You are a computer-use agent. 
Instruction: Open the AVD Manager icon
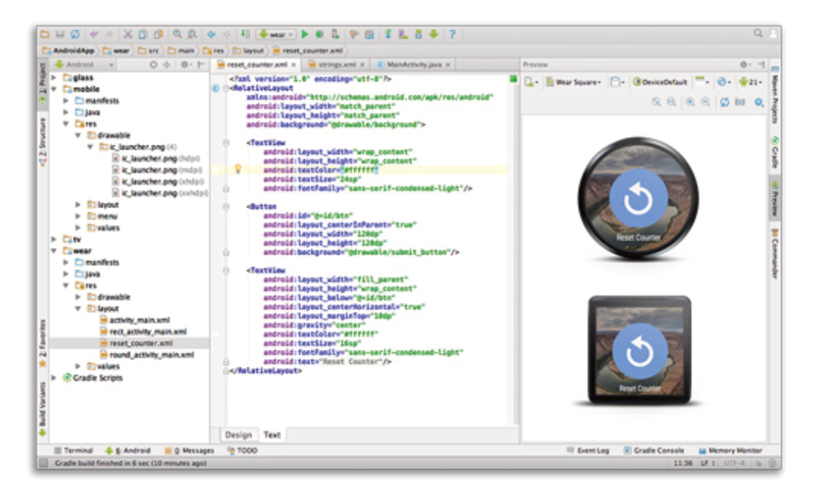click(x=403, y=35)
